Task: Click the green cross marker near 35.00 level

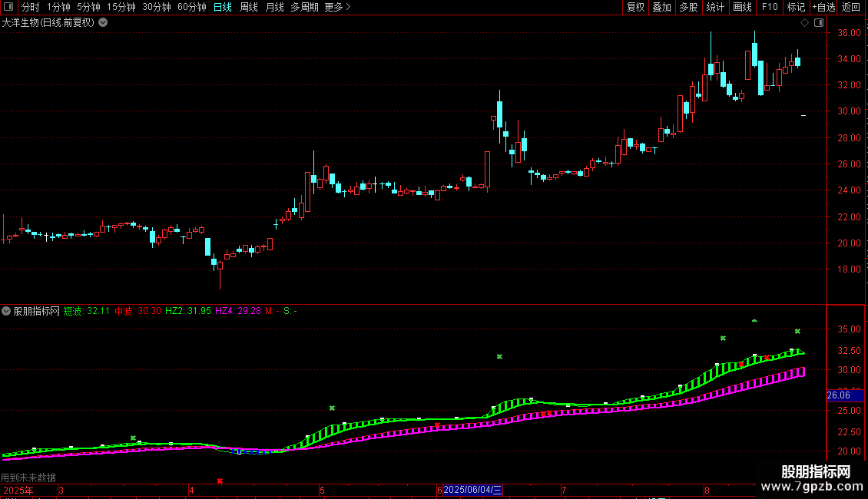Action: click(x=797, y=332)
